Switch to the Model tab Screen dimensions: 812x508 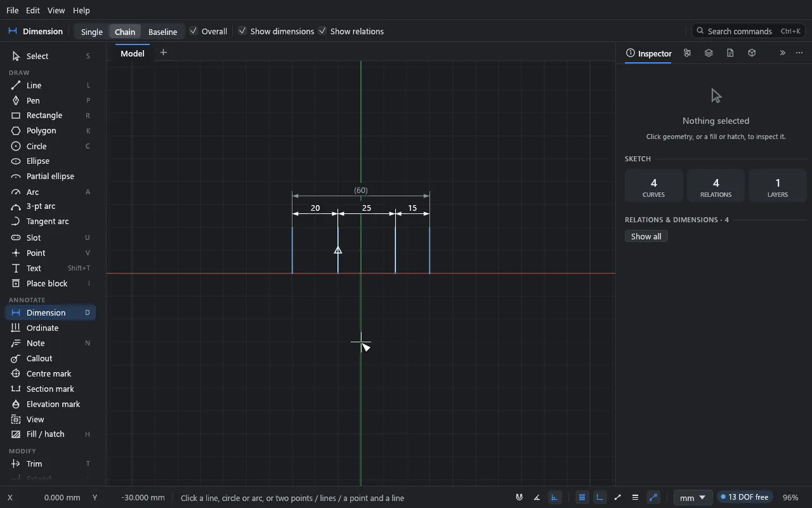tap(133, 53)
